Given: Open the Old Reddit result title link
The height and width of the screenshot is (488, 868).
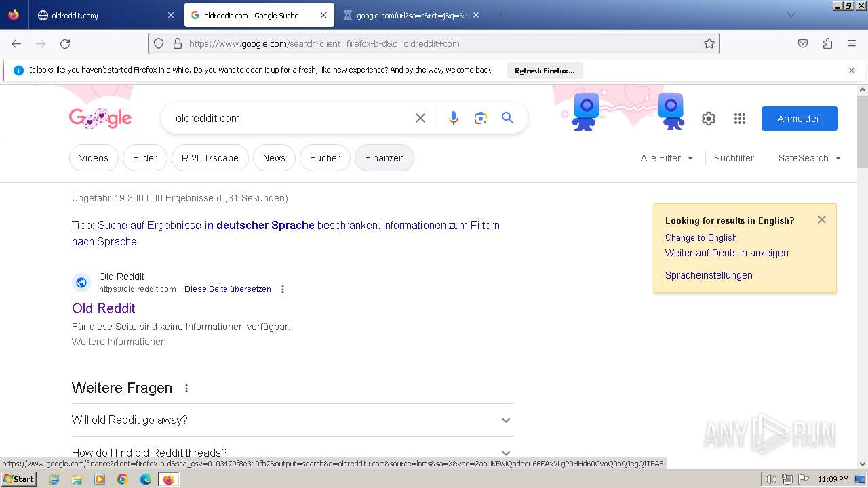Looking at the screenshot, I should (104, 308).
